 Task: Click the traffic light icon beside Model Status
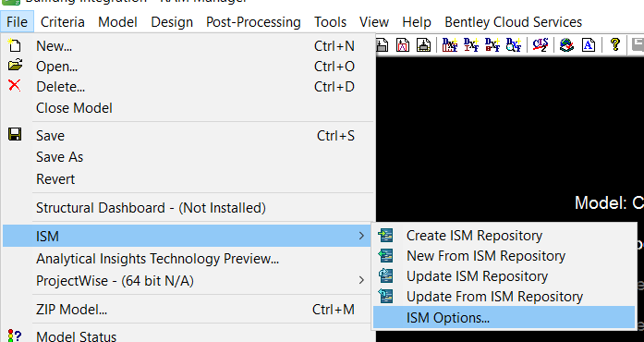point(15,336)
